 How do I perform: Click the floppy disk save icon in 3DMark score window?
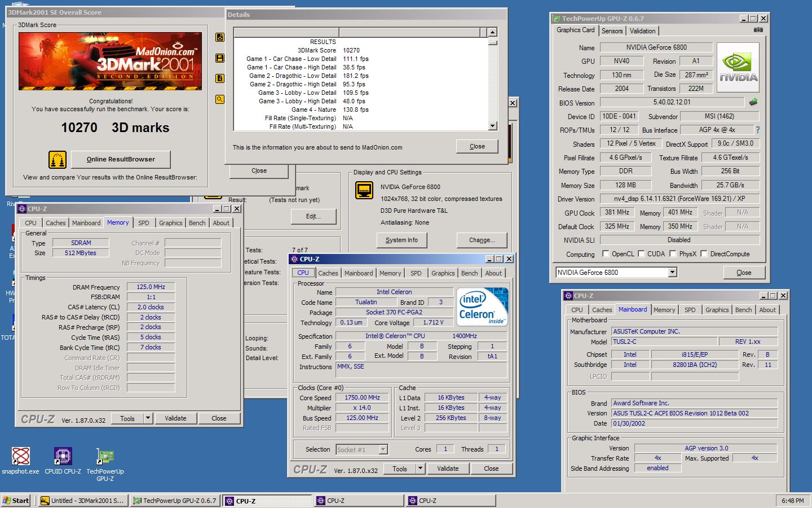tap(220, 58)
